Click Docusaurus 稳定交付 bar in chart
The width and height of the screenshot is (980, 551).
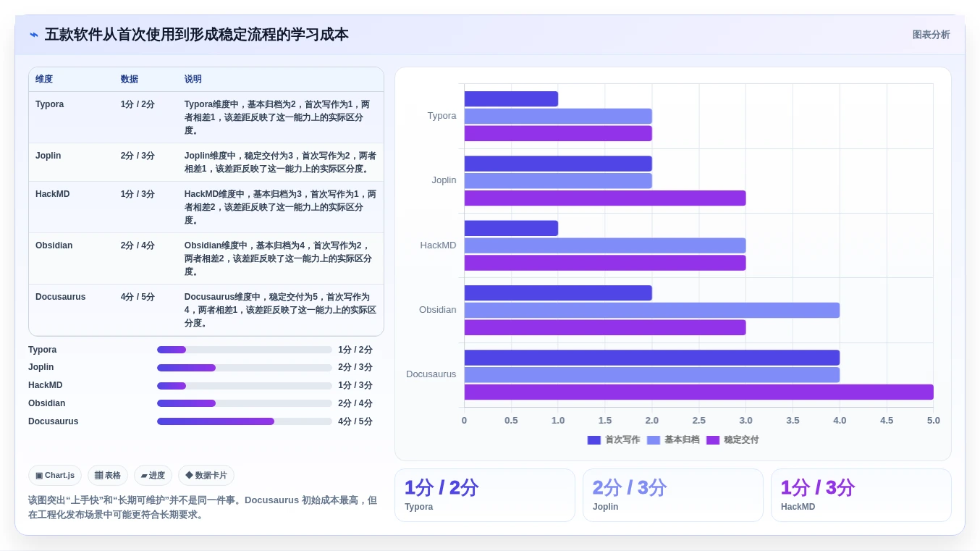coord(698,392)
